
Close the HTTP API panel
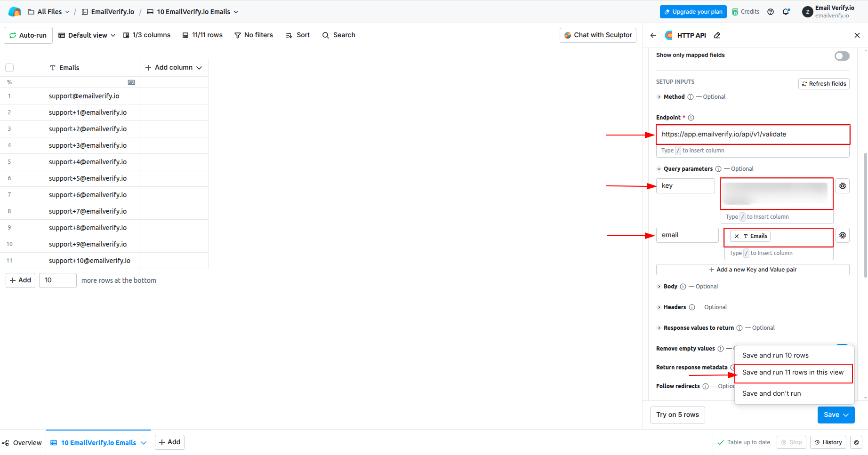(x=857, y=35)
